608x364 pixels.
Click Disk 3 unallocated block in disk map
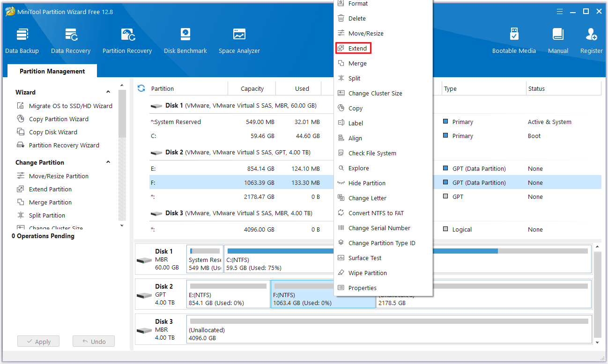(x=389, y=329)
